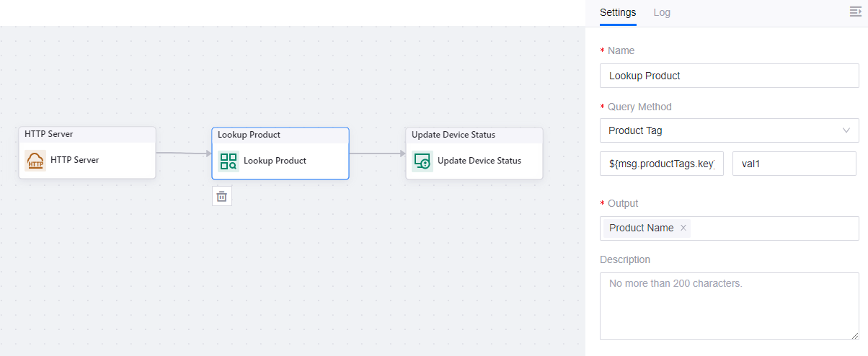The image size is (868, 356).
Task: Remove the Product Name output tag
Action: point(683,228)
